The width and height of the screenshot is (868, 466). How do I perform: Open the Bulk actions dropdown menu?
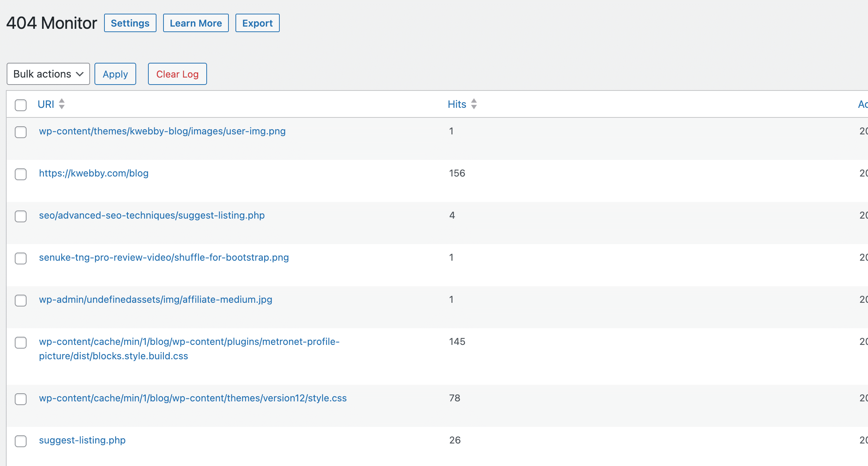[x=48, y=73]
